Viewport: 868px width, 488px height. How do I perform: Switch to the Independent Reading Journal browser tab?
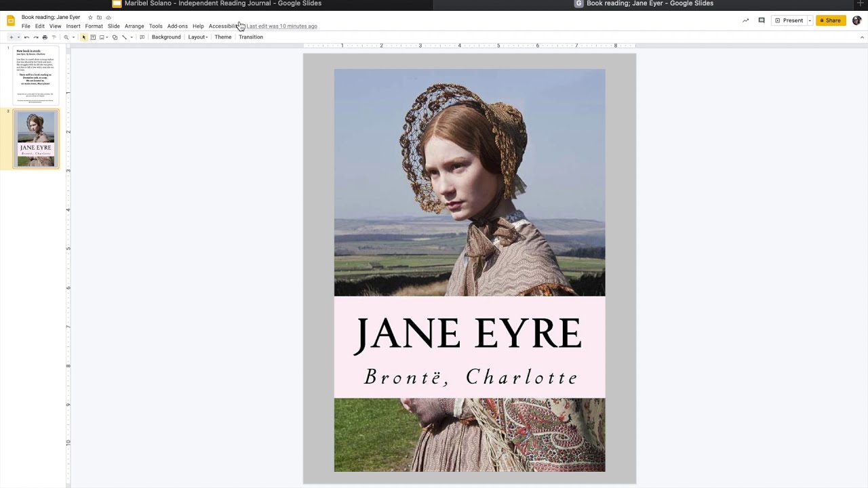[217, 4]
